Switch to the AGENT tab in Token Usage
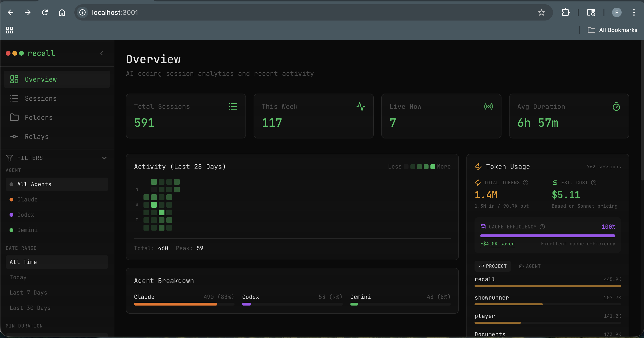 click(529, 266)
